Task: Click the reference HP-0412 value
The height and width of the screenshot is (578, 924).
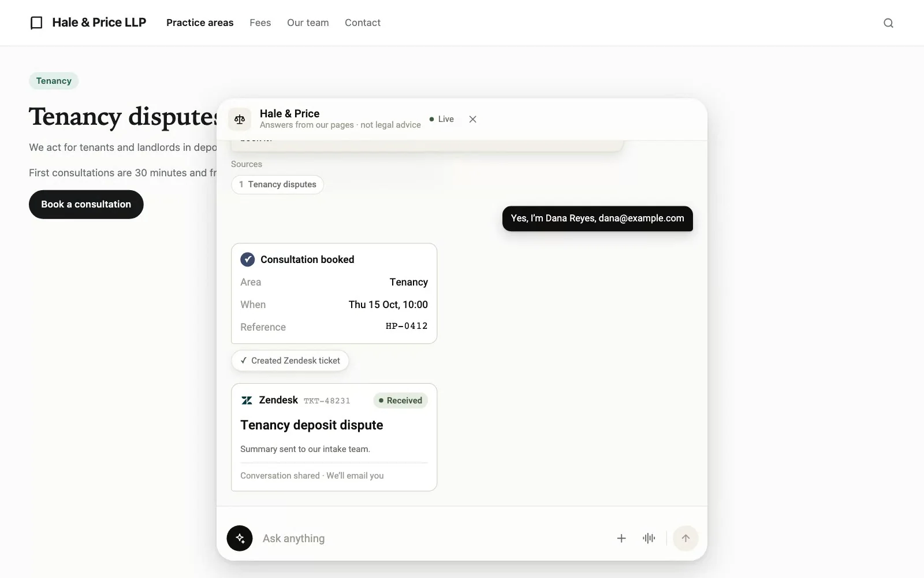Action: click(x=407, y=326)
